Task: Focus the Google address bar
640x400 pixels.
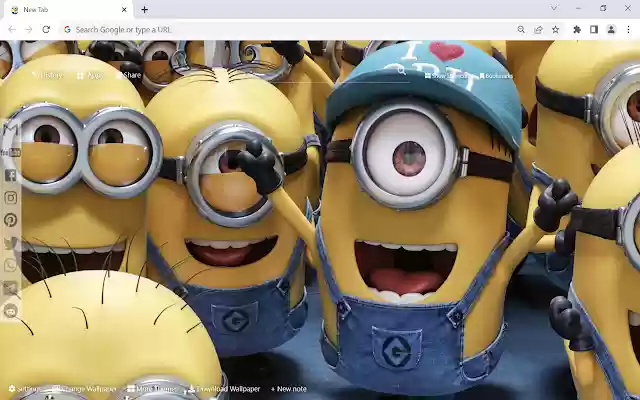Action: click(286, 29)
